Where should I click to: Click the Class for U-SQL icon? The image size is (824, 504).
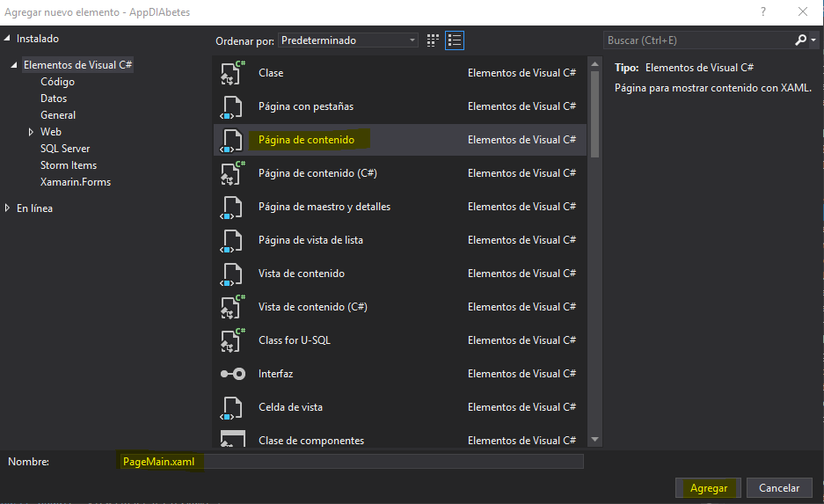232,340
